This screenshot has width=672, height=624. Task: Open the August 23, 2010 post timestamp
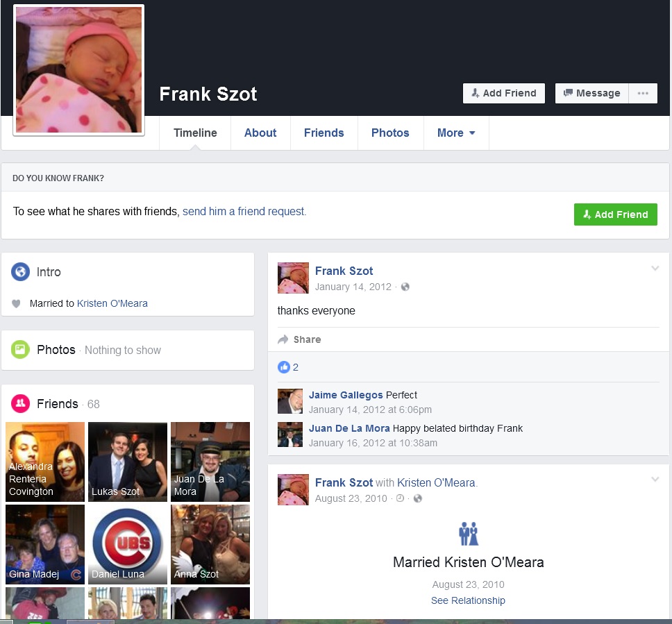pos(351,498)
